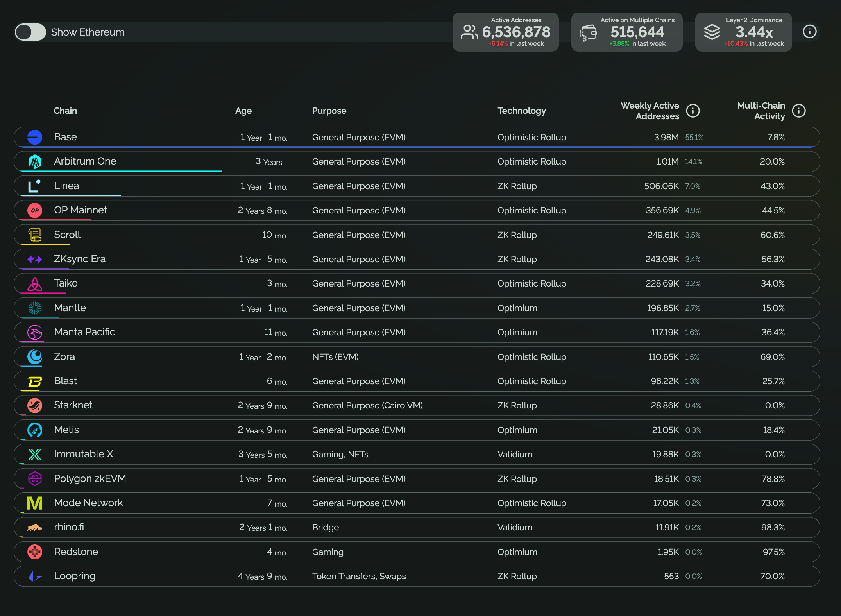
Task: Click the Arbitrum One logo
Action: pyautogui.click(x=35, y=161)
